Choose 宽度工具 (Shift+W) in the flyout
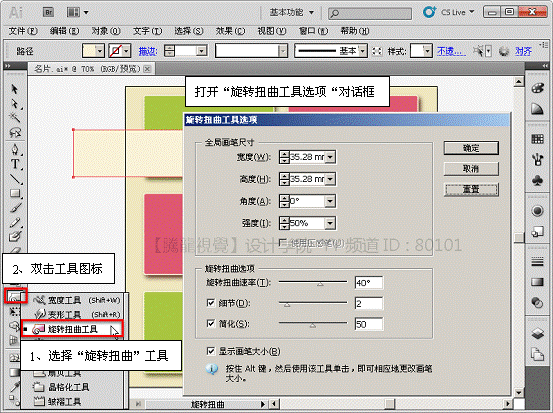Screen dimensions: 553x413 [77, 300]
